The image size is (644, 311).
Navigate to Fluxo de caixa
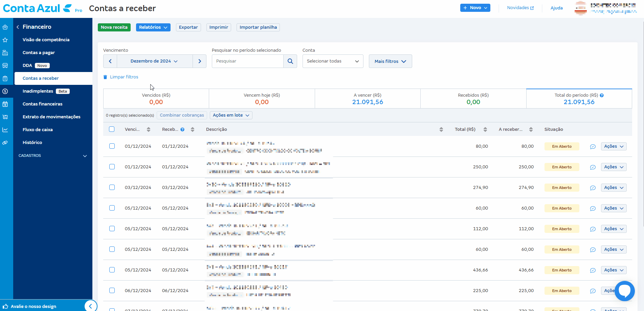tap(38, 130)
